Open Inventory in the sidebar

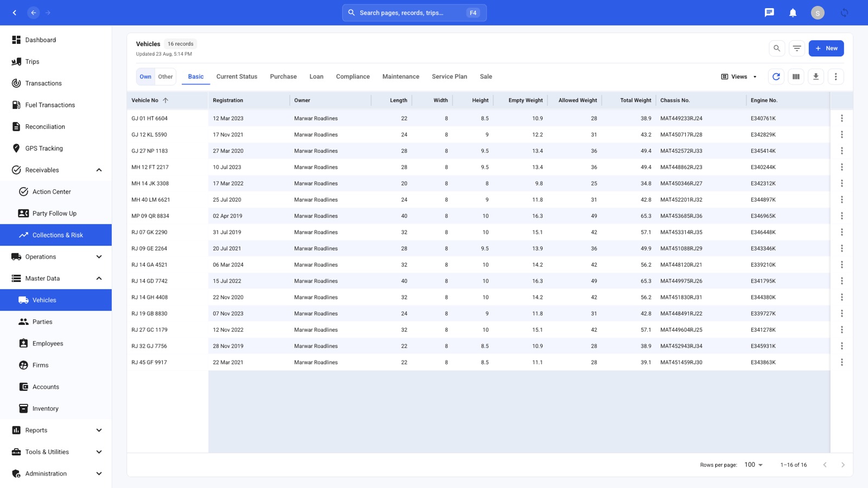coord(56,408)
